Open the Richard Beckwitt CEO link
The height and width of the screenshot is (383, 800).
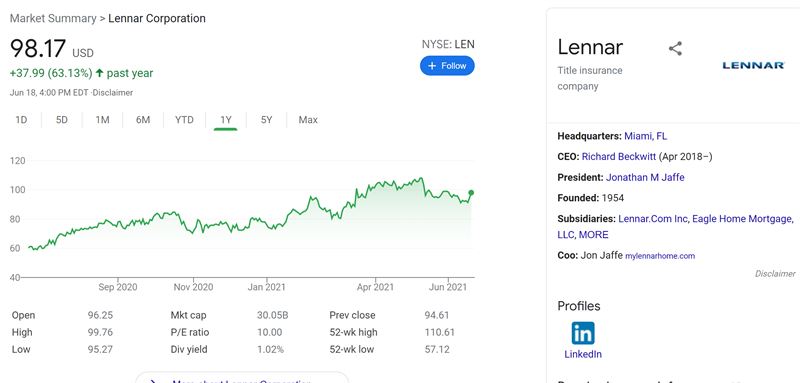(x=619, y=157)
